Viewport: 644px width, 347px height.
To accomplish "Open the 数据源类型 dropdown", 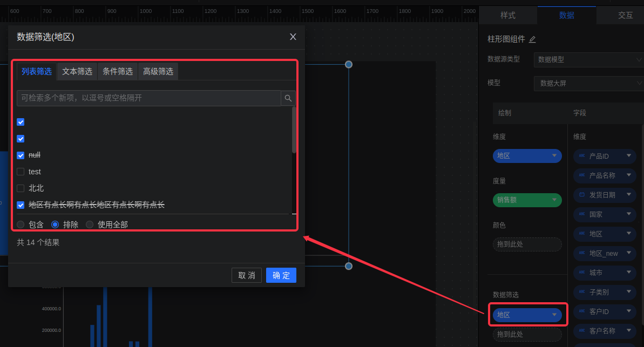I will [x=588, y=59].
